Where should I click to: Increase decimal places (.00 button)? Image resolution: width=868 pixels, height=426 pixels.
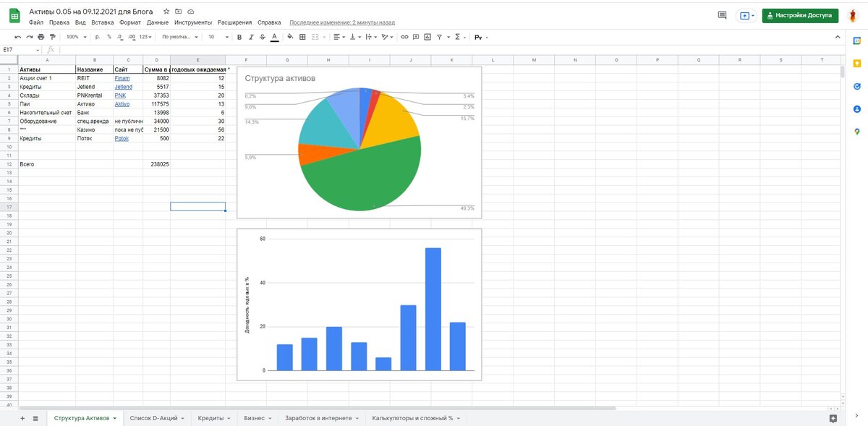pos(132,37)
